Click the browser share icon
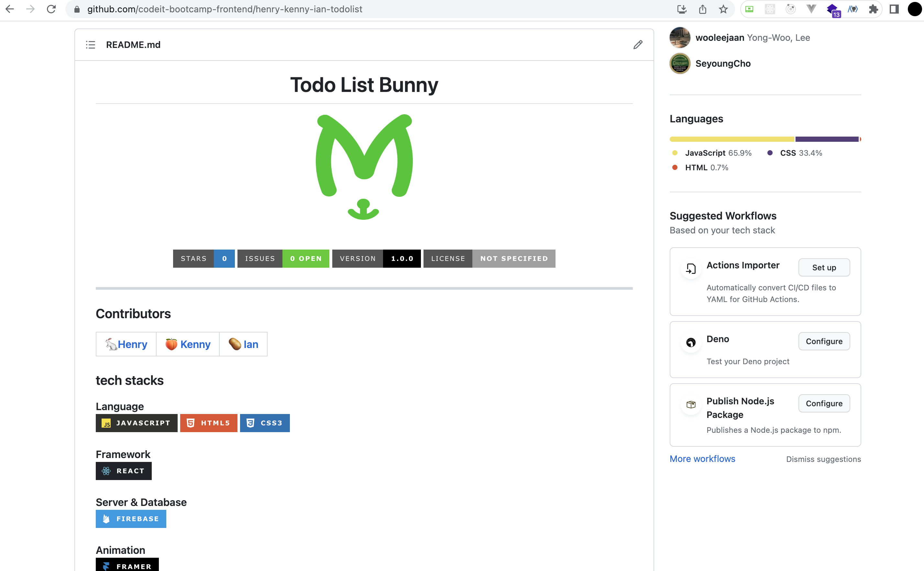 pyautogui.click(x=702, y=9)
